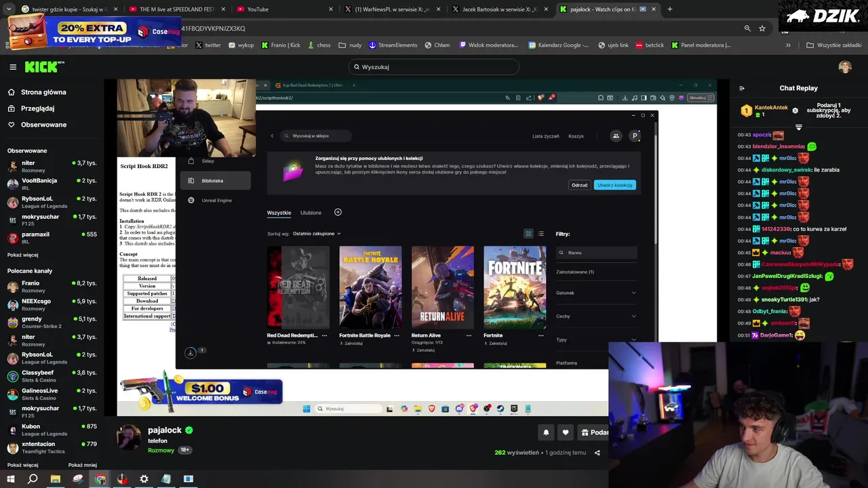Switch Epic library to list view
The width and height of the screenshot is (868, 488).
point(540,234)
